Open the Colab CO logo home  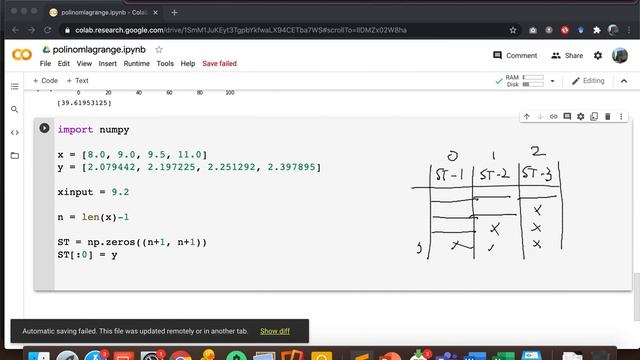point(22,54)
